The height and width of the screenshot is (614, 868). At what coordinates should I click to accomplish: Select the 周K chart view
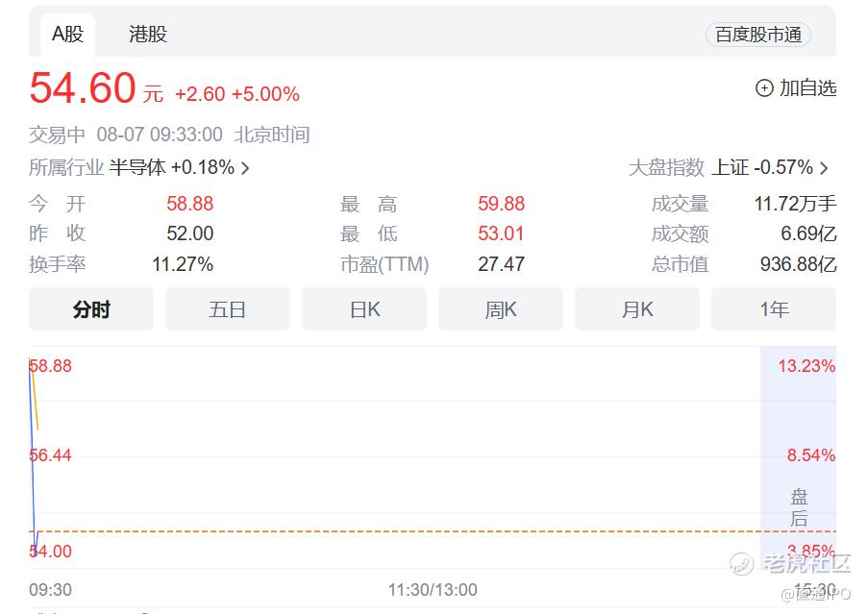click(x=501, y=309)
